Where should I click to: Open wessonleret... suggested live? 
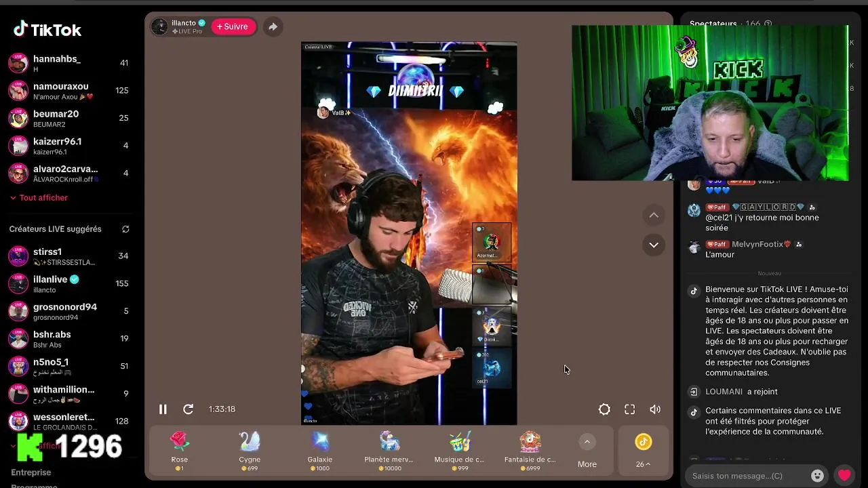[x=68, y=422]
